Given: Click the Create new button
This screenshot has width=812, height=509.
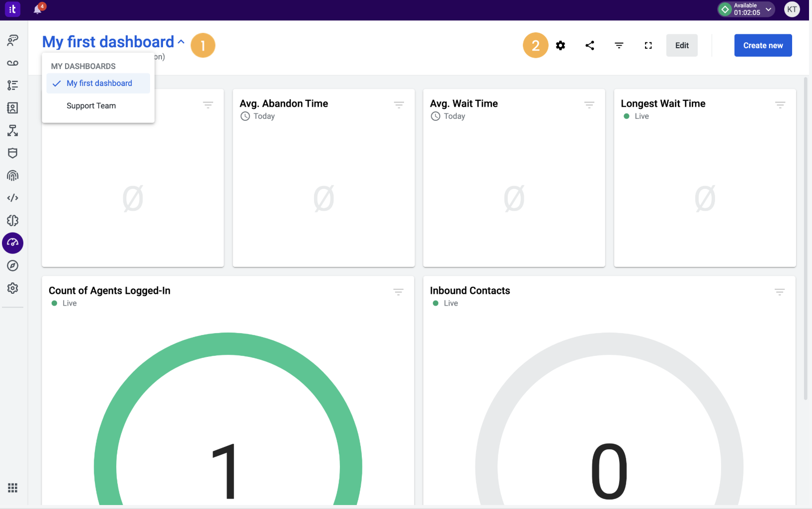Looking at the screenshot, I should (x=763, y=46).
